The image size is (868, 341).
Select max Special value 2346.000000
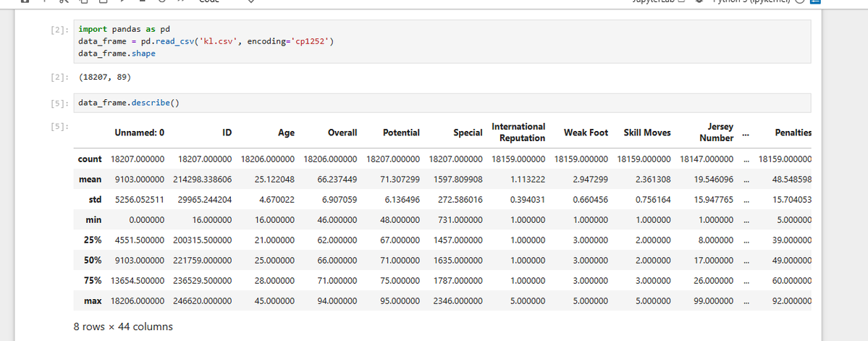[458, 301]
